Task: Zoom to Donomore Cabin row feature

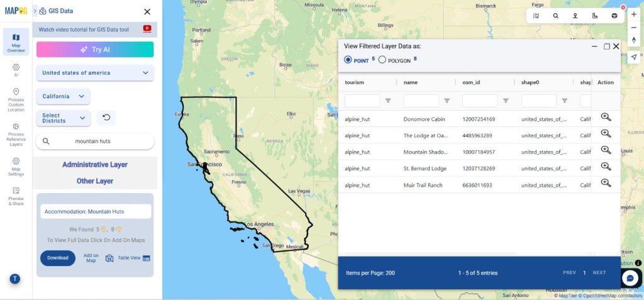Action: tap(606, 117)
